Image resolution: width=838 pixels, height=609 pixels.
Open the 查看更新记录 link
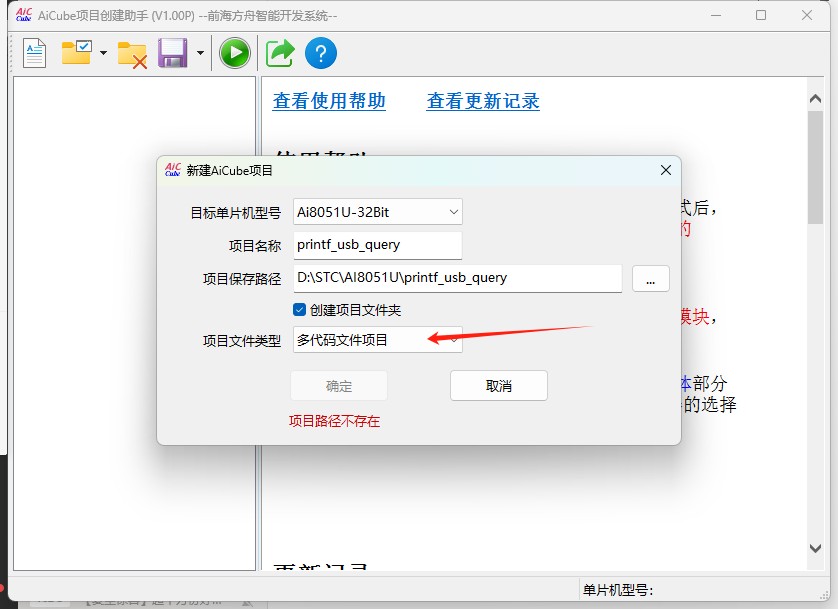point(483,100)
